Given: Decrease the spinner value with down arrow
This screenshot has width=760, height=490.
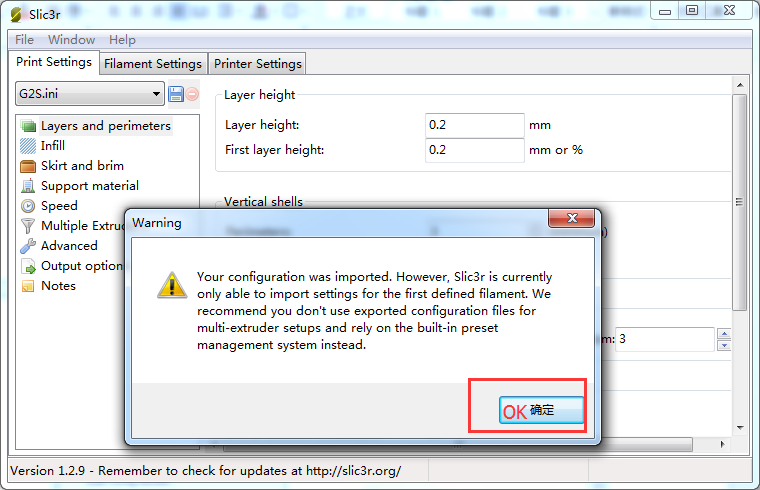Looking at the screenshot, I should [724, 345].
